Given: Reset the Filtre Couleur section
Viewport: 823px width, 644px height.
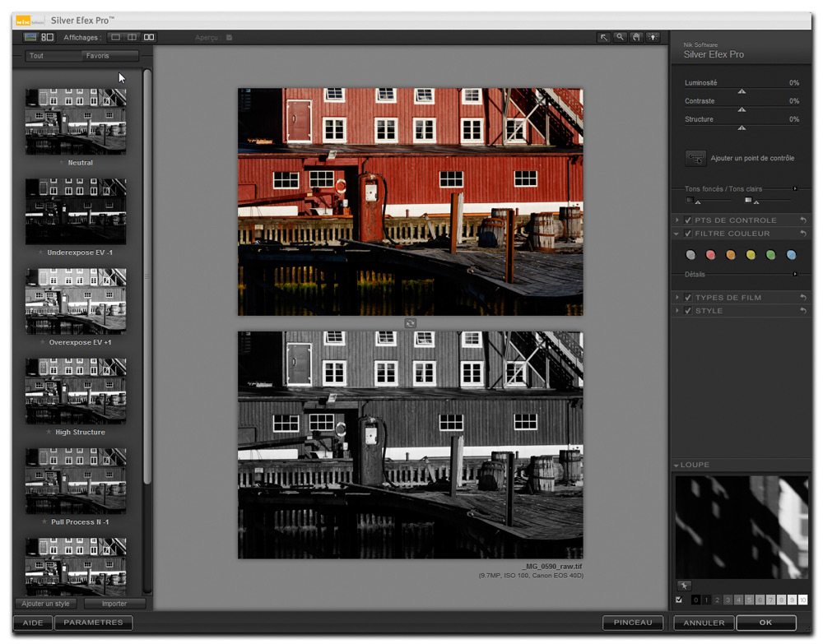Looking at the screenshot, I should (802, 234).
